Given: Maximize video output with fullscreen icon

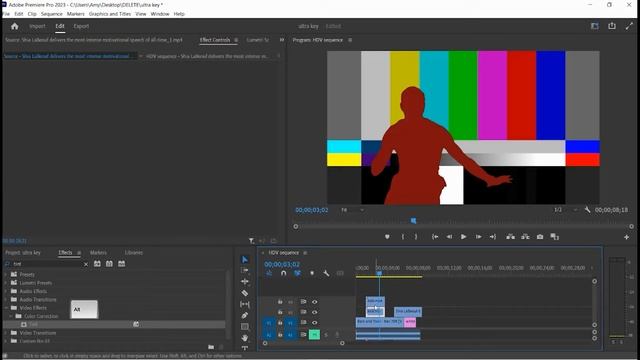Looking at the screenshot, I should 629,26.
